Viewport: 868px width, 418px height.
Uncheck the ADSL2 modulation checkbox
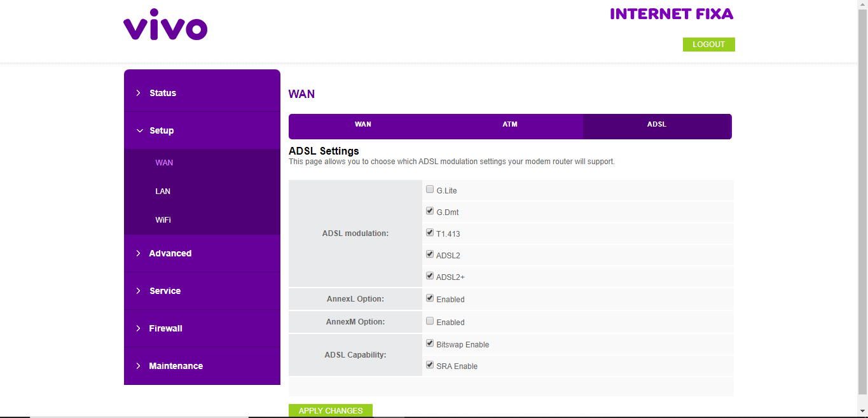430,254
